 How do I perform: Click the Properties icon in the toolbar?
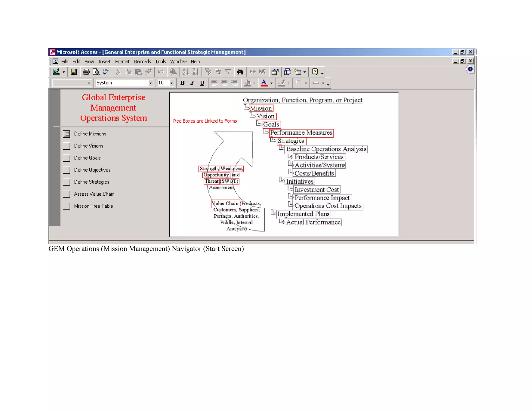(275, 72)
